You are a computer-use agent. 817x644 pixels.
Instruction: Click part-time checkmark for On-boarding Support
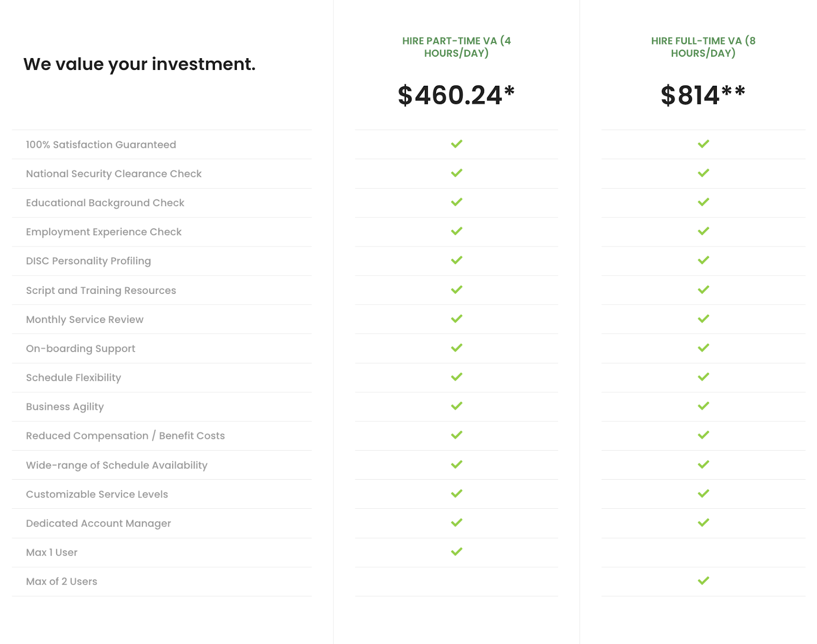456,348
